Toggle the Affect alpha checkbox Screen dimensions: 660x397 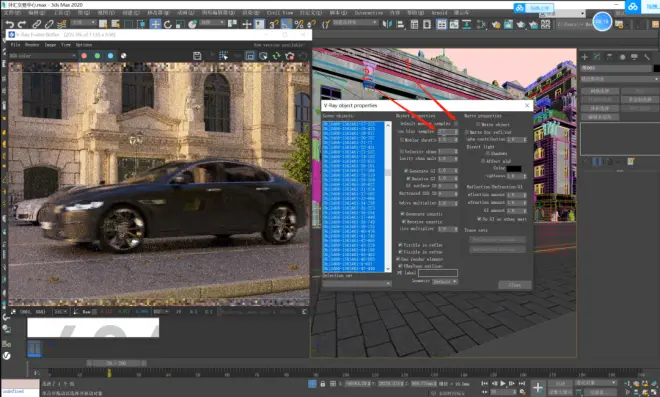[x=483, y=161]
